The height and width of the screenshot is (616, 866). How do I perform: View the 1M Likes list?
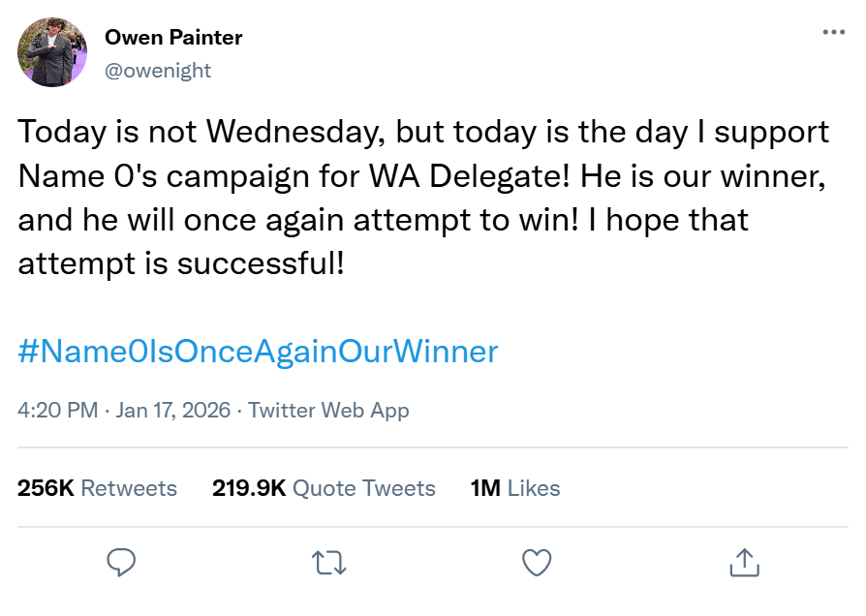click(x=514, y=488)
